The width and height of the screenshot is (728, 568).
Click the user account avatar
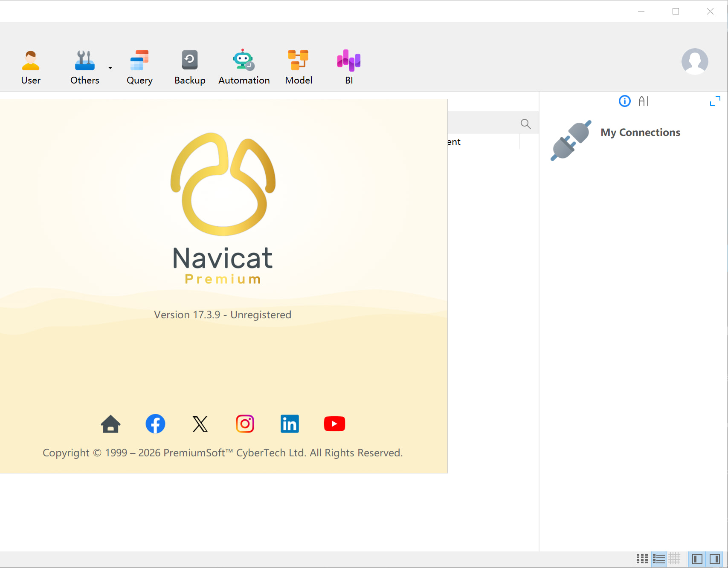[695, 61]
